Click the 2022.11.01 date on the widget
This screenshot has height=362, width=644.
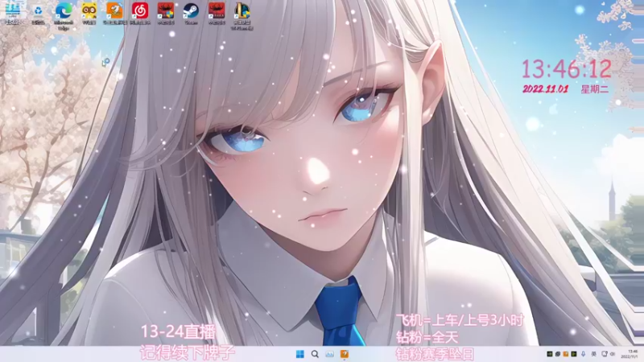(546, 89)
